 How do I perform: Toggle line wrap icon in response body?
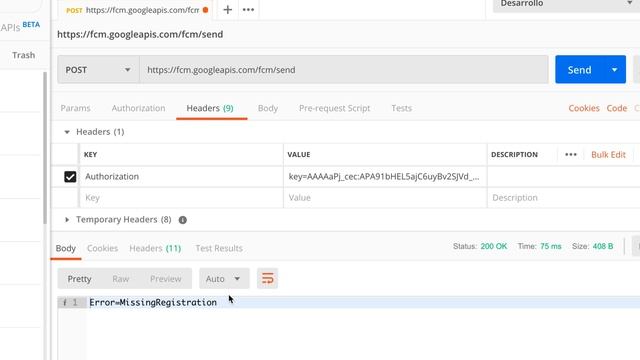[267, 279]
